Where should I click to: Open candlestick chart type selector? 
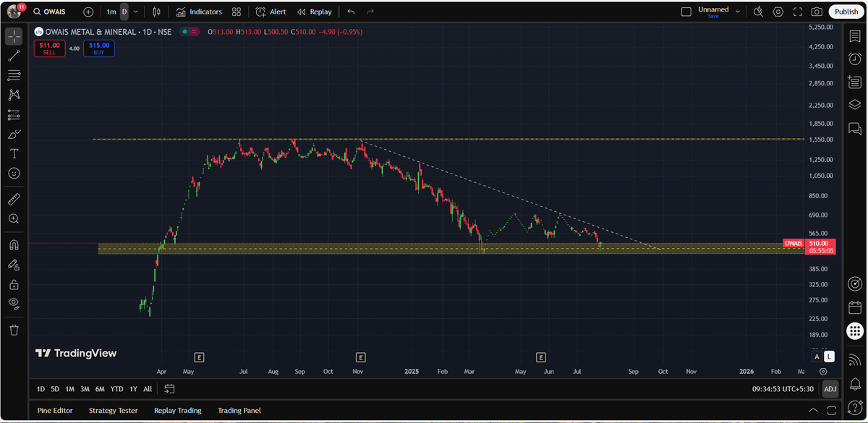158,12
